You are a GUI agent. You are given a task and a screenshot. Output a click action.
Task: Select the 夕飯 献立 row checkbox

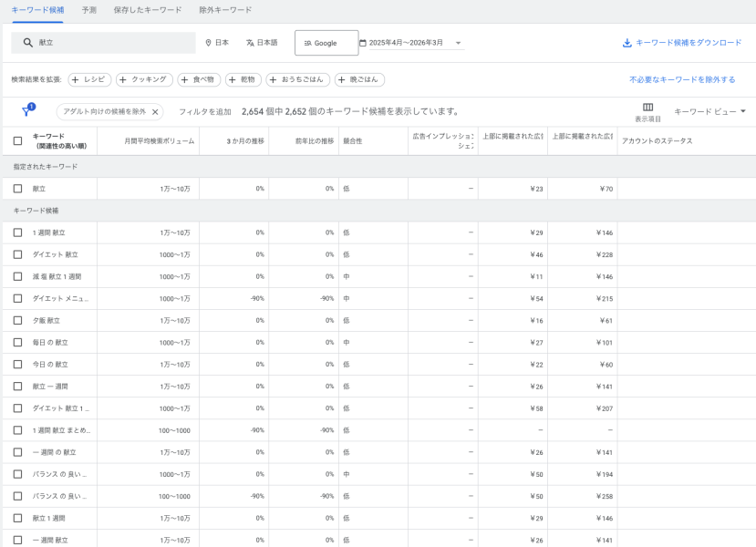pos(17,321)
